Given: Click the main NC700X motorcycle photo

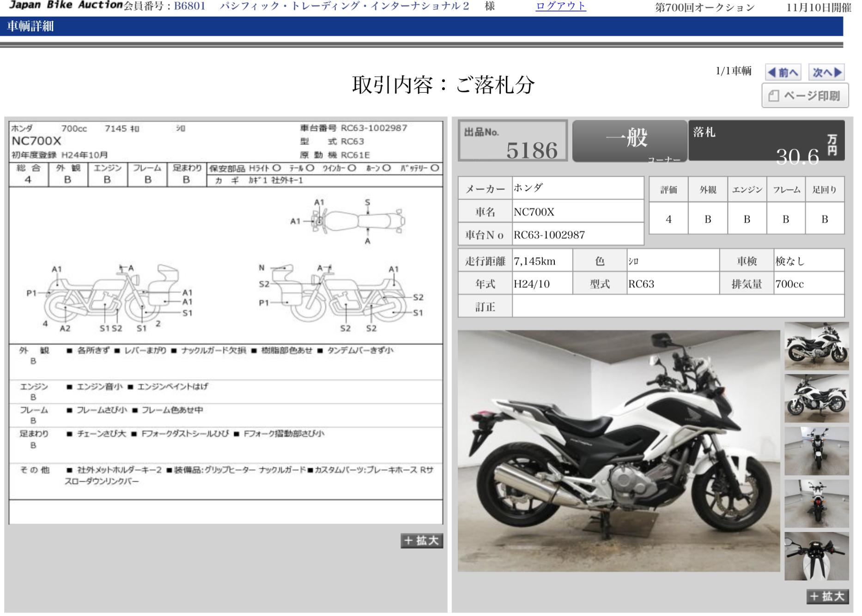Looking at the screenshot, I should coord(619,451).
